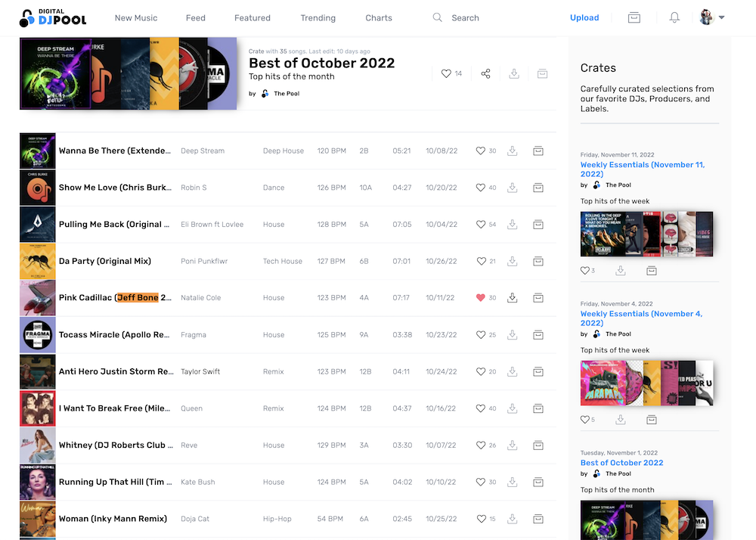Viewport: 756px width, 540px height.
Task: Click the Digital DJ Pool logo
Action: coord(53,18)
